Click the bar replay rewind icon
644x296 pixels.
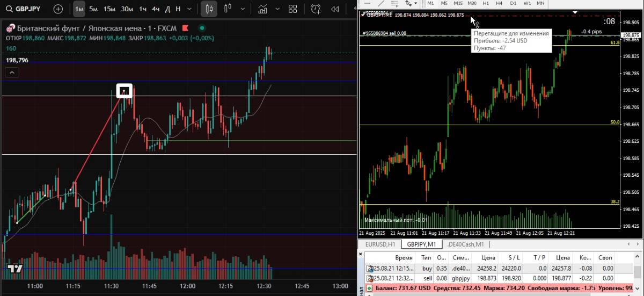(335, 9)
